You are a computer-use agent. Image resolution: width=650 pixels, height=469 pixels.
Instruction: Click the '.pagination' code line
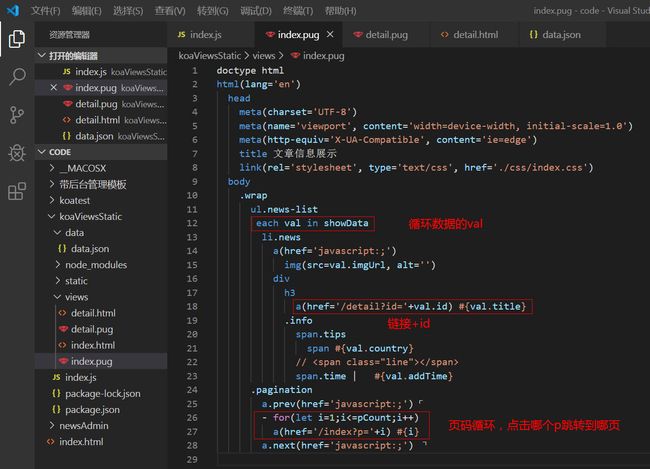click(281, 390)
